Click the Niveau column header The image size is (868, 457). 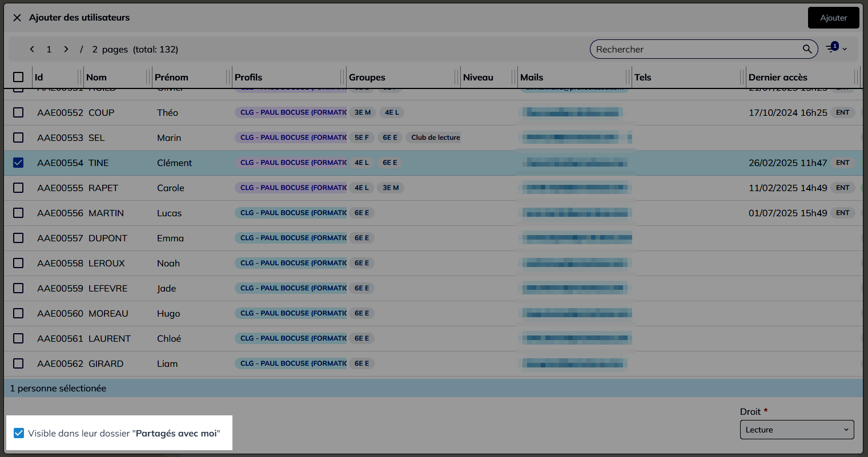pyautogui.click(x=478, y=77)
